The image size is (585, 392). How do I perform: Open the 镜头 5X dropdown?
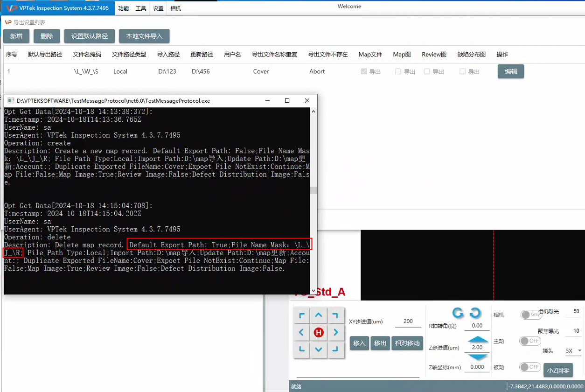tap(573, 350)
